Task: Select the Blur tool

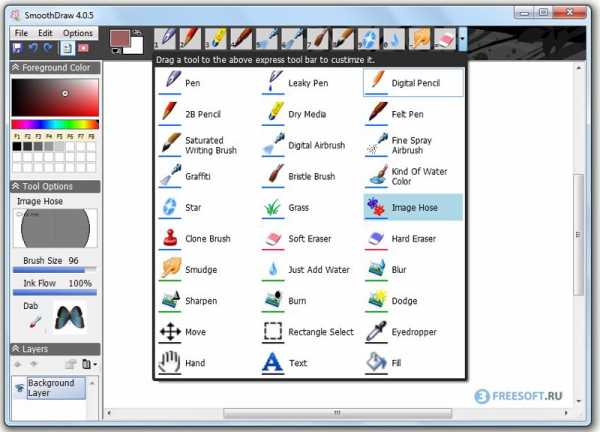Action: pos(413,269)
